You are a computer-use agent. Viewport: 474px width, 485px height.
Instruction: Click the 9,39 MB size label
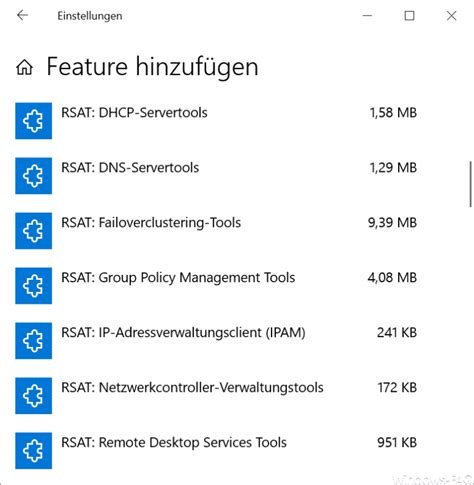[x=392, y=223]
